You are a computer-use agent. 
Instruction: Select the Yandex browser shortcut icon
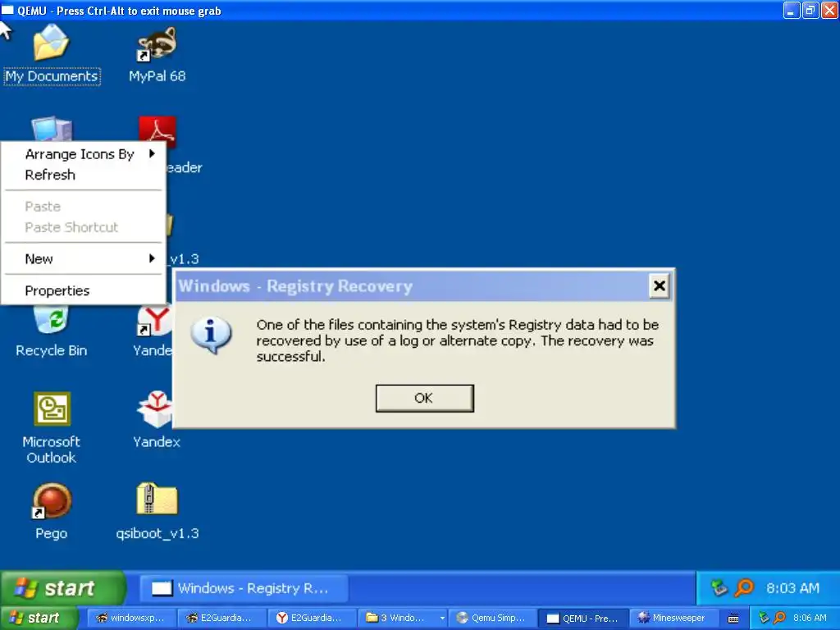[x=154, y=321]
